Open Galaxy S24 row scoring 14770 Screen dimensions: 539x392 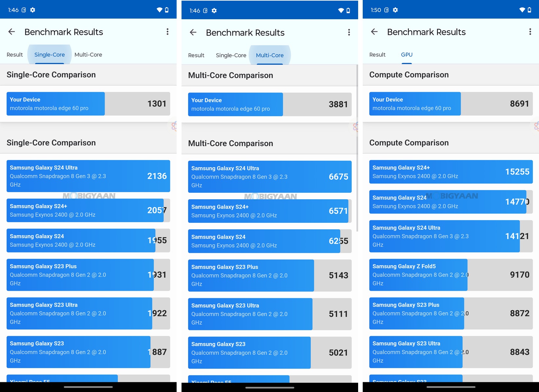pos(451,202)
